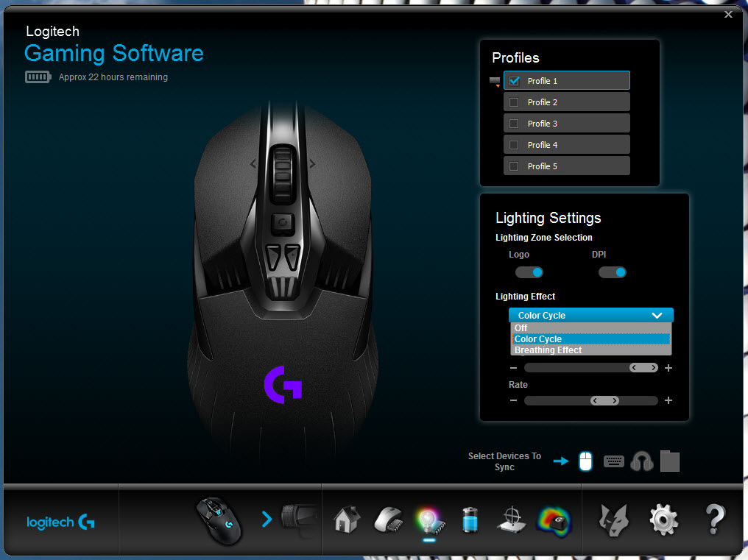The width and height of the screenshot is (748, 560).
Task: Uncheck the Profile 1 checkbox
Action: [x=514, y=81]
